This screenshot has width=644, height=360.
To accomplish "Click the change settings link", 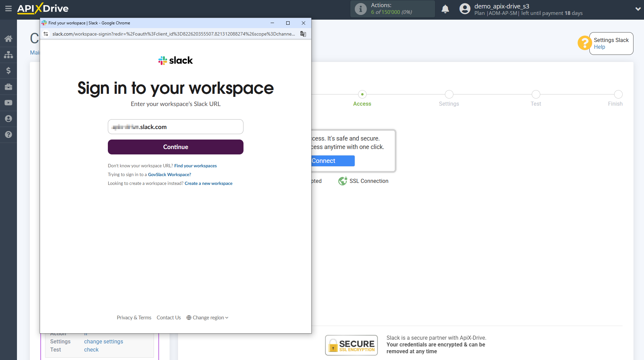I will click(x=103, y=341).
